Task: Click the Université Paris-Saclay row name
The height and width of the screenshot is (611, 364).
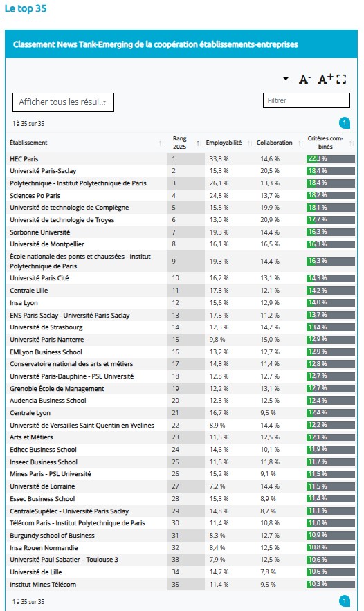Action: [x=43, y=171]
